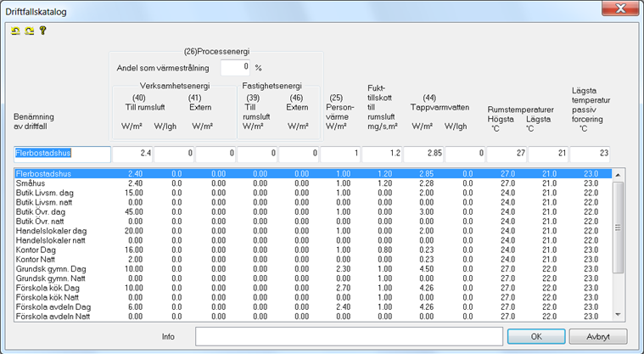
Task: Click the yellow redo arrow icon
Action: coord(29,31)
